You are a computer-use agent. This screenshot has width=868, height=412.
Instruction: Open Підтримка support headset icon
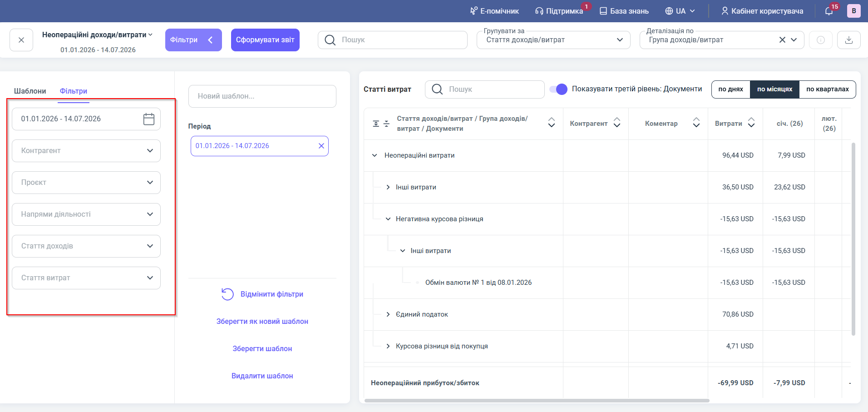point(539,11)
